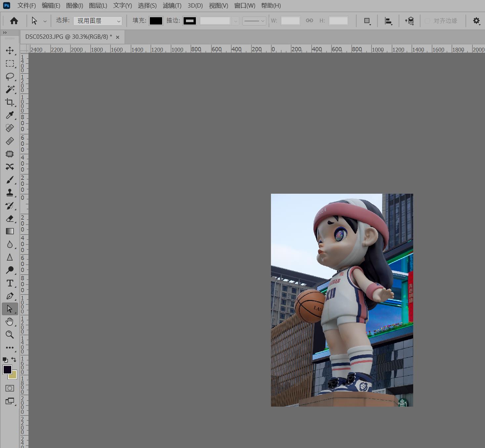This screenshot has height=448, width=485.
Task: Open the 帮助(H) menu
Action: point(271,6)
